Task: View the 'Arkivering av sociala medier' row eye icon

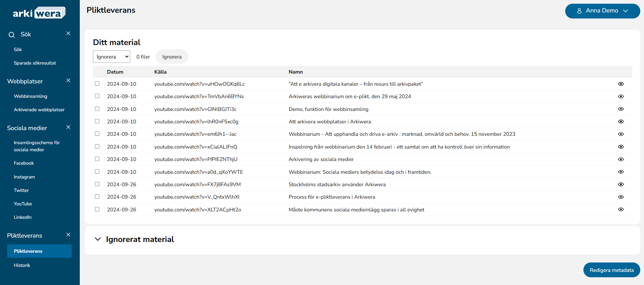Action: pyautogui.click(x=621, y=159)
